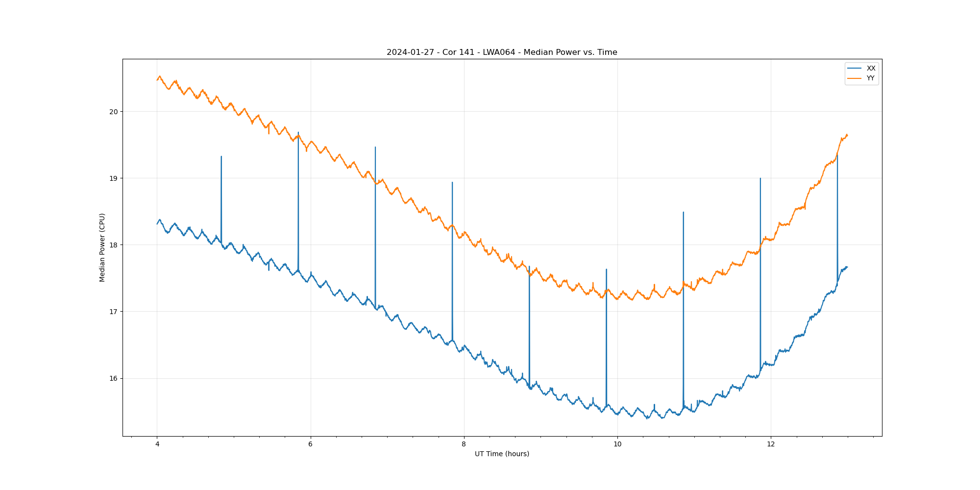Click x-axis tick label 4

coord(157,444)
